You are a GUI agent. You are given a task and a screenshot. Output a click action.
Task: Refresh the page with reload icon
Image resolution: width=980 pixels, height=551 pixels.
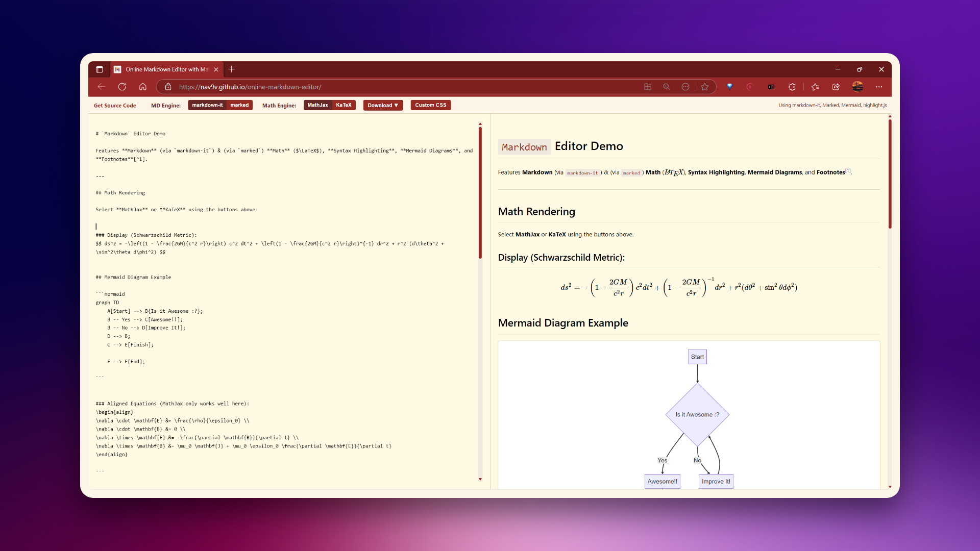[x=122, y=87]
